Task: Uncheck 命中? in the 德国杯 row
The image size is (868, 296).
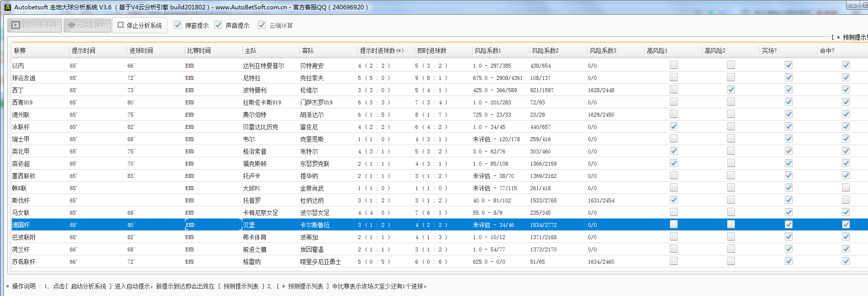Action: click(x=846, y=224)
